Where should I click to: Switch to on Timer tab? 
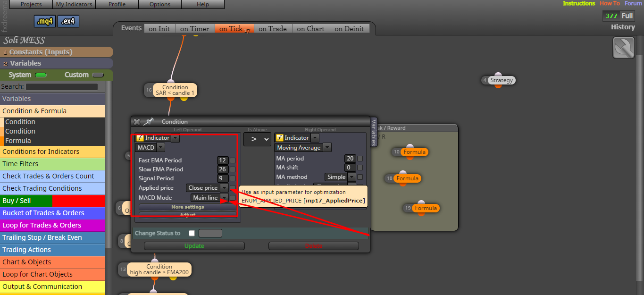pos(195,29)
